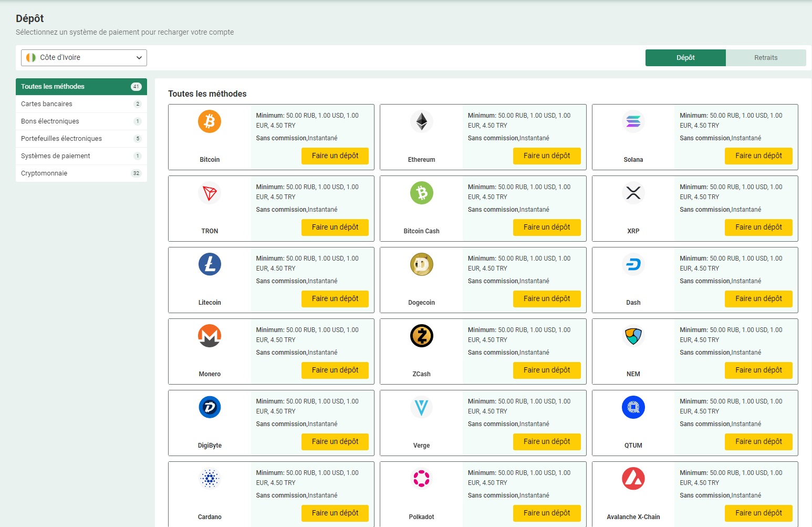Click the Bitcoin logo icon
The image size is (812, 527).
(x=210, y=121)
